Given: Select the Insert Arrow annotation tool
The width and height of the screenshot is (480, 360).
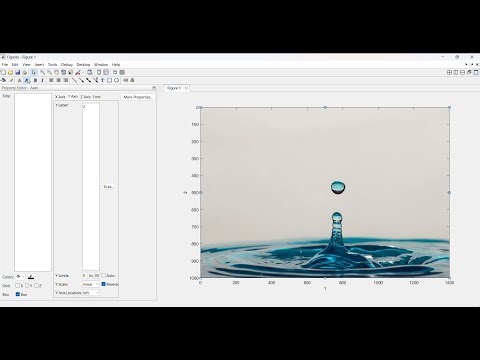Looking at the screenshot, I should click(81, 80).
